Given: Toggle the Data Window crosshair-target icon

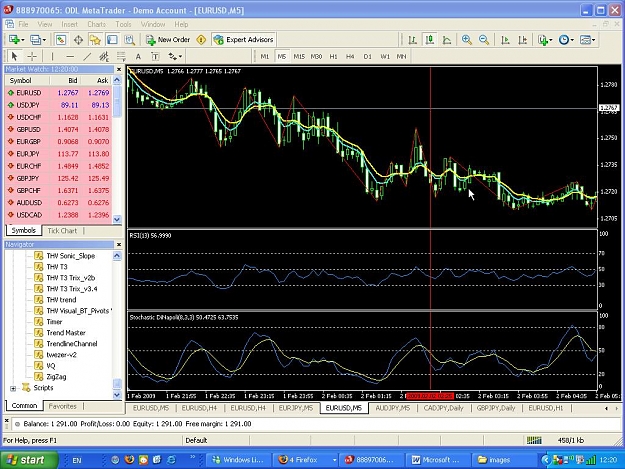Looking at the screenshot, I should (x=78, y=39).
